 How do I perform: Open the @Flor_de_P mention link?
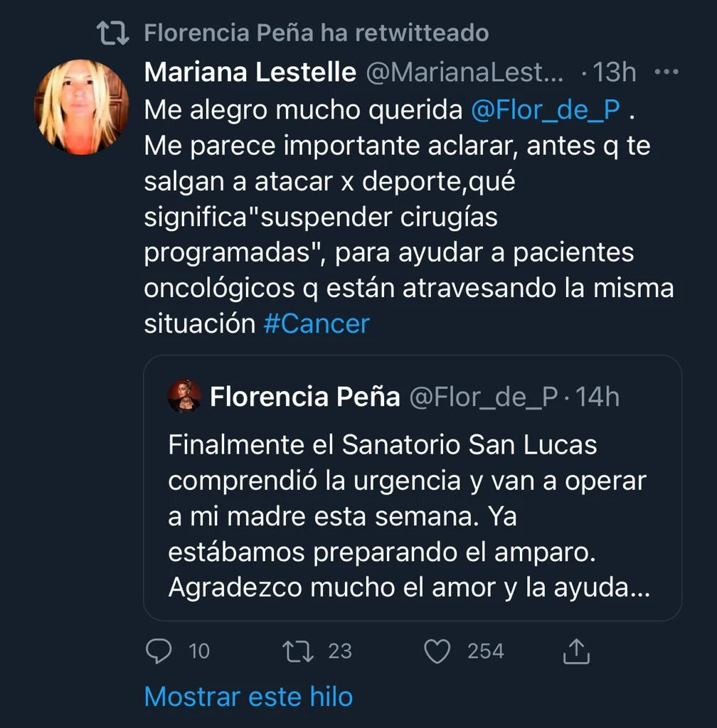point(546,109)
